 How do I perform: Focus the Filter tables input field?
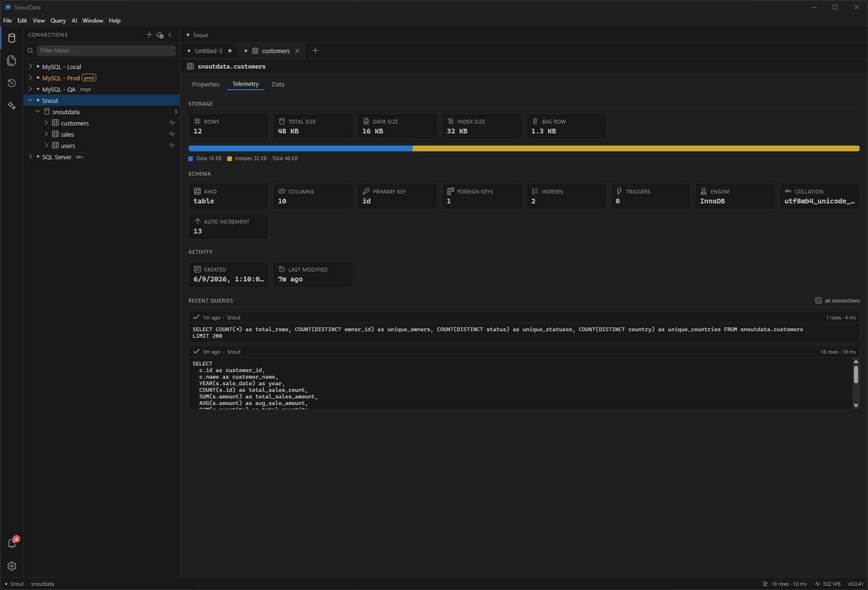coord(106,51)
